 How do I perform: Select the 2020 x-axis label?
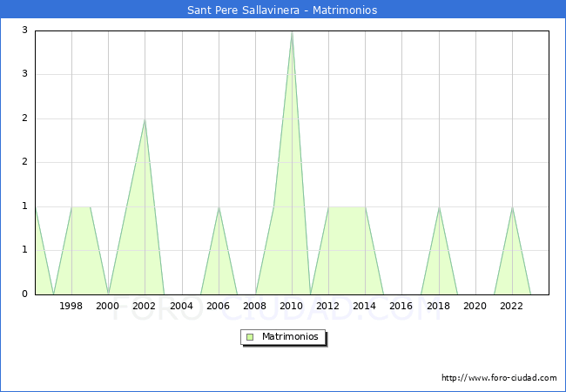475,306
